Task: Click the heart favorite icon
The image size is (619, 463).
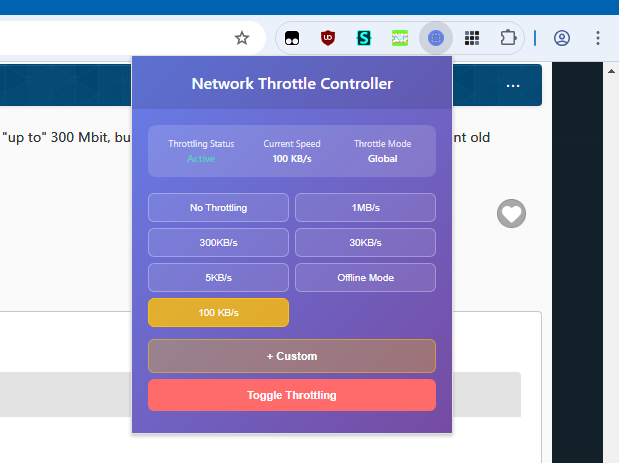Action: click(x=512, y=213)
